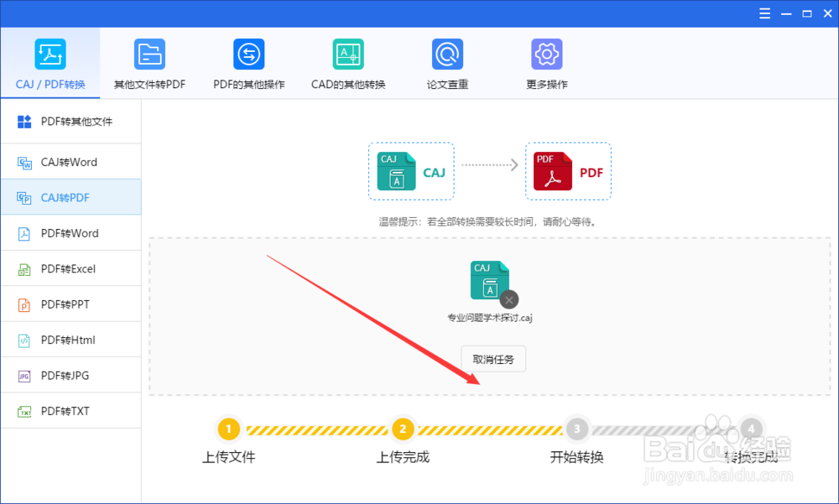
Task: Open the PDF的其他操作 tab
Action: [x=248, y=63]
